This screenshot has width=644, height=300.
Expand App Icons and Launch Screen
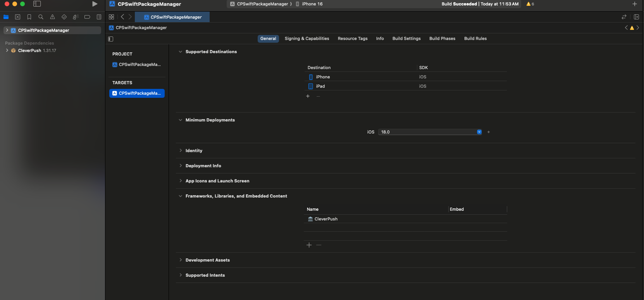180,181
